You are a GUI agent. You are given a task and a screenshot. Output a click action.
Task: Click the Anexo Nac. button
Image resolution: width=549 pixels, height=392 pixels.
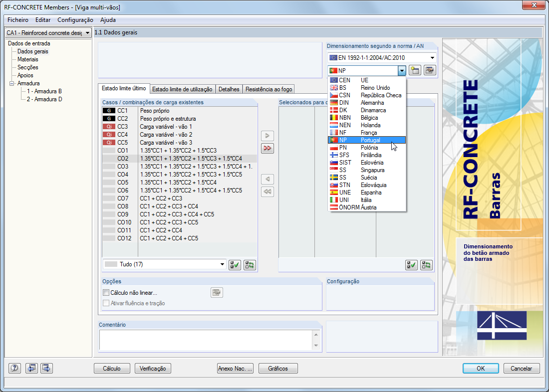235,368
